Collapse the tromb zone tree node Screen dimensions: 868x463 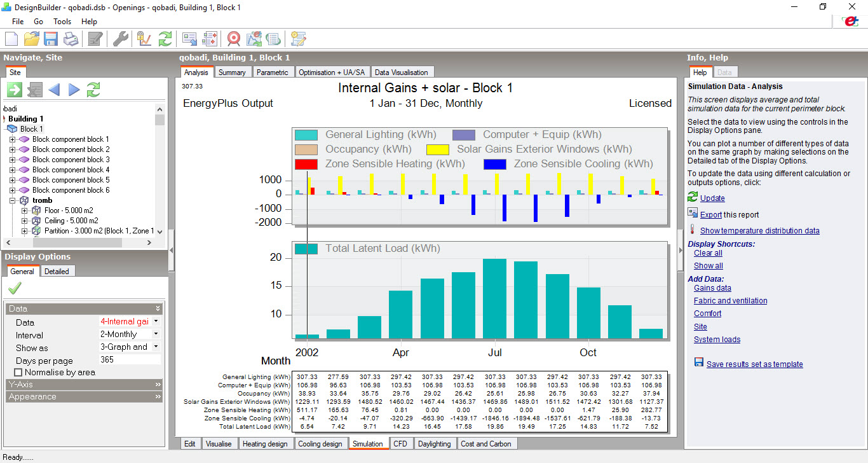point(12,200)
